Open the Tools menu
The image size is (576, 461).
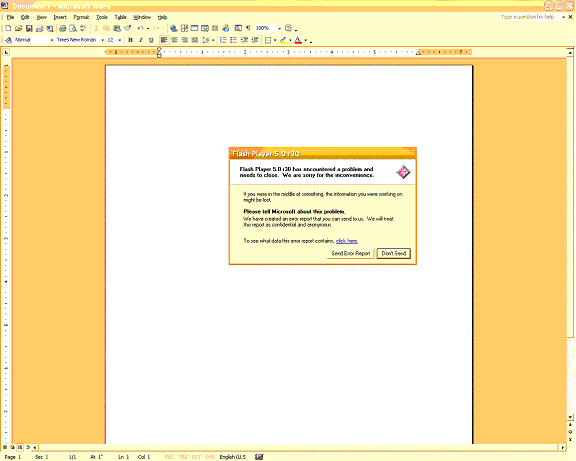[102, 17]
